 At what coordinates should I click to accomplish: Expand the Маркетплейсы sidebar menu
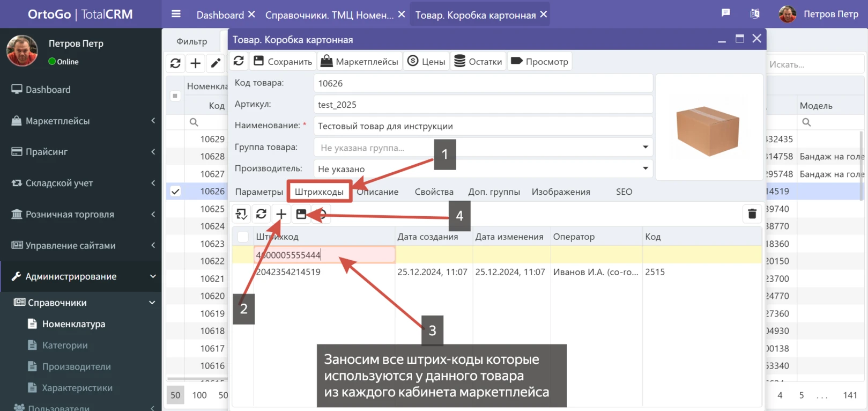point(80,121)
